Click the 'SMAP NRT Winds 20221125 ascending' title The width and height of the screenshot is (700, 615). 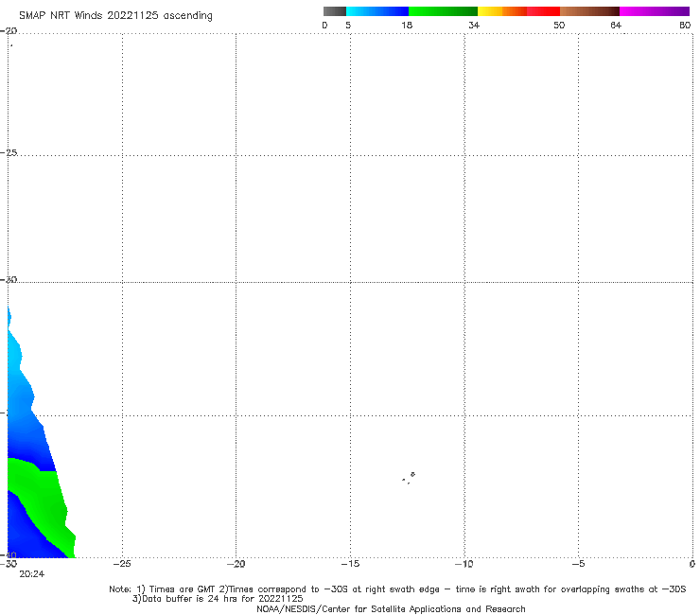click(x=115, y=16)
